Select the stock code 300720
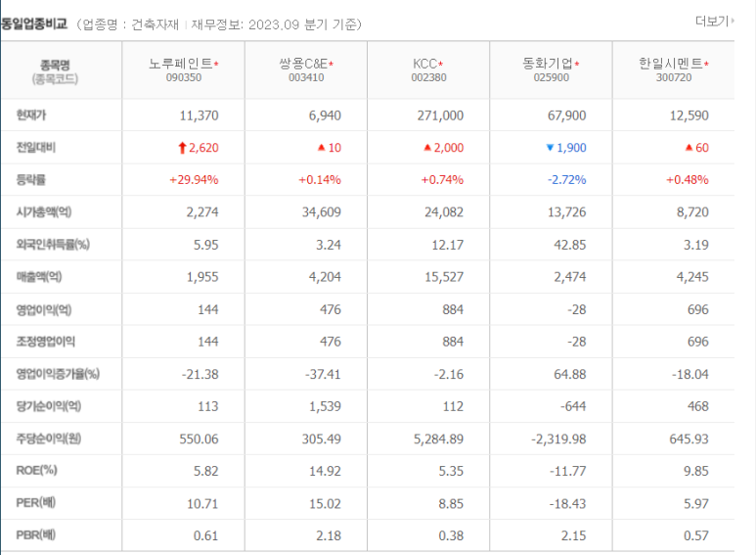756x555 pixels. (674, 77)
